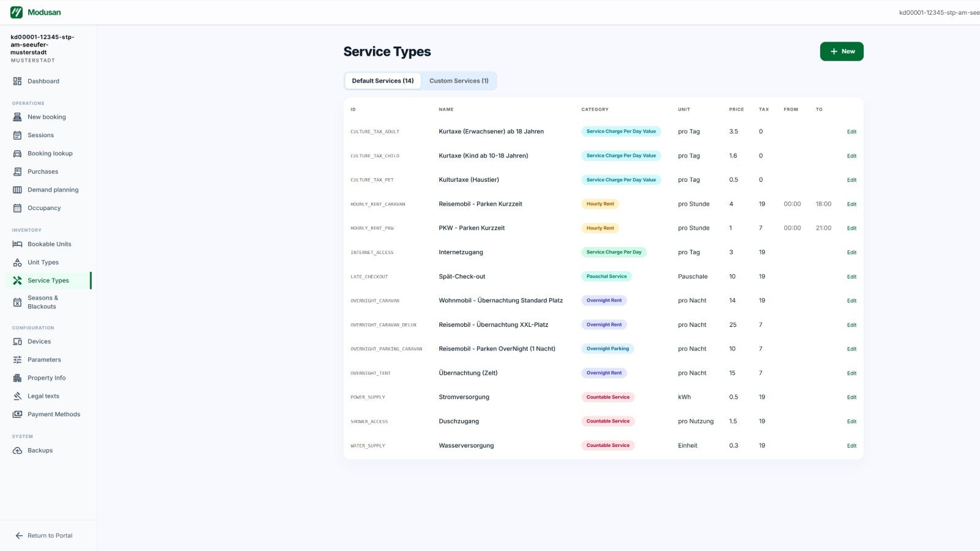Click the name 'Kulturtaxe (Haustier)'
Image resolution: width=980 pixels, height=551 pixels.
[469, 180]
